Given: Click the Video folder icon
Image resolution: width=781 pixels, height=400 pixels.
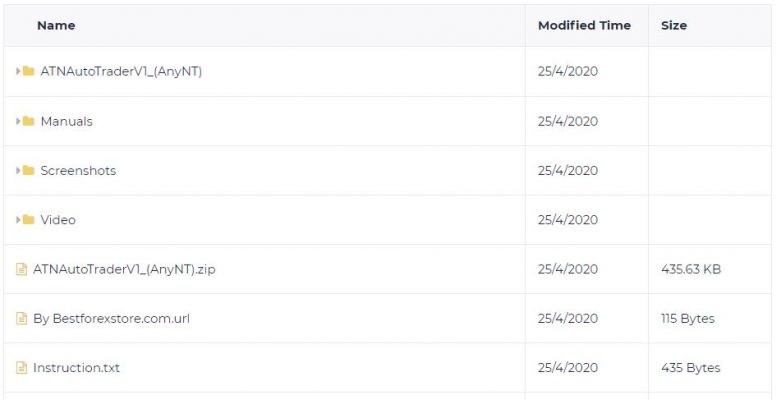Looking at the screenshot, I should 28,220.
